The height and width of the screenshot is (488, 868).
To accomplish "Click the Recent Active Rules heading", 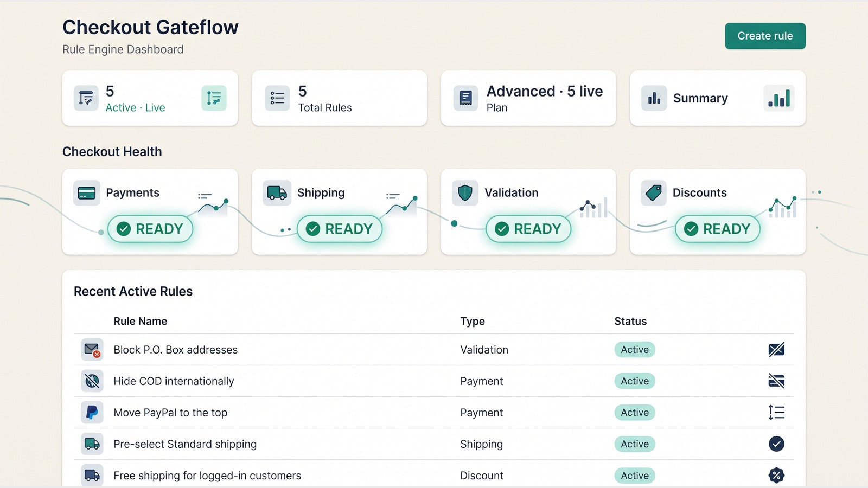I will 133,291.
